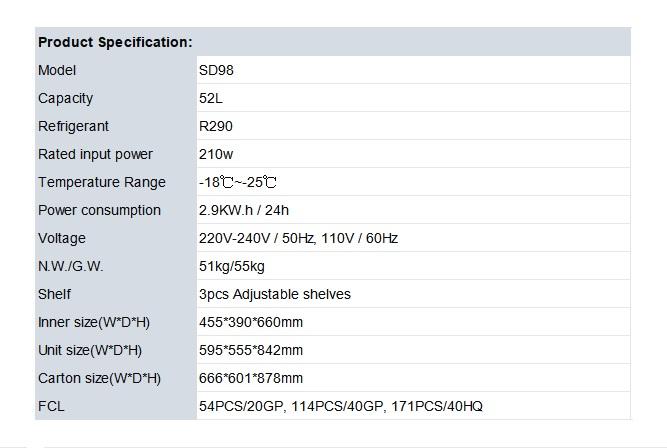The height and width of the screenshot is (448, 667).
Task: Click the FCL row label
Action: 51,406
